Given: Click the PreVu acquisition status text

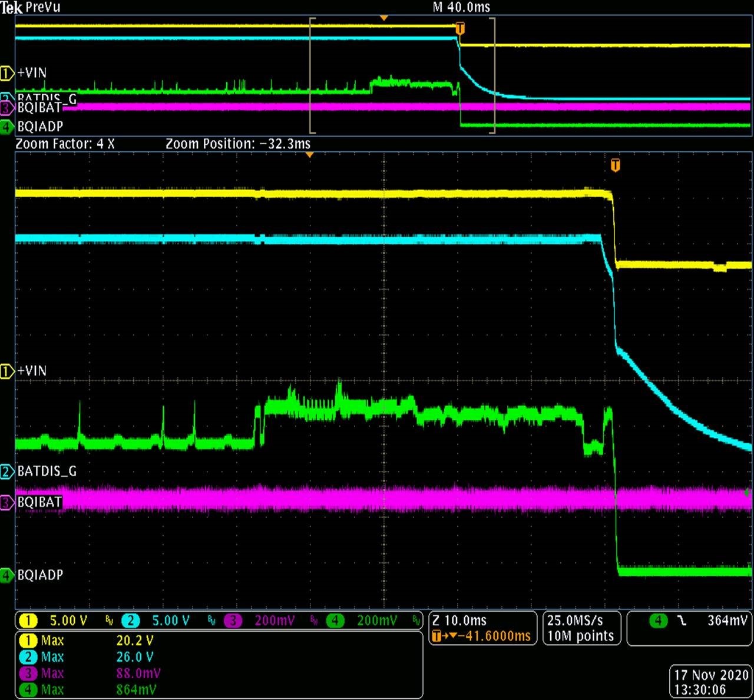Looking at the screenshot, I should pos(43,7).
